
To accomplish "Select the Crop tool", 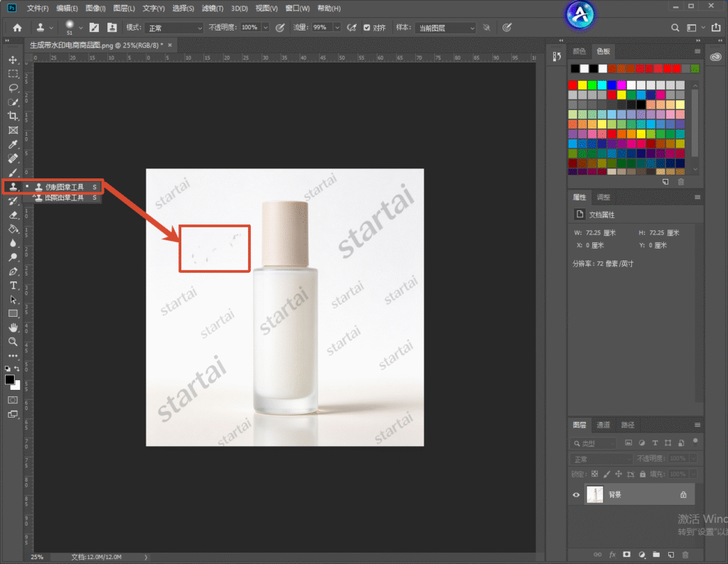I will point(13,116).
